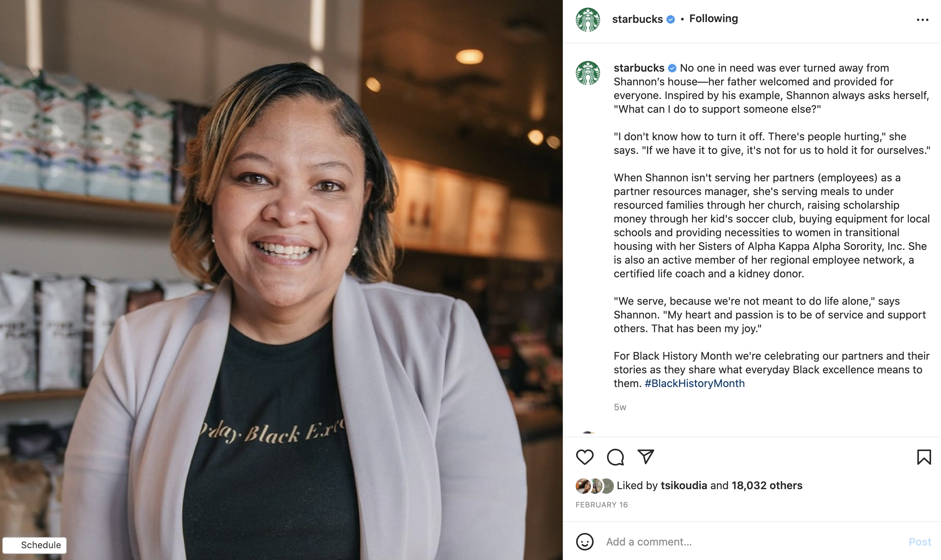This screenshot has width=941, height=560.
Task: Open the three-dot more options menu
Action: [922, 20]
